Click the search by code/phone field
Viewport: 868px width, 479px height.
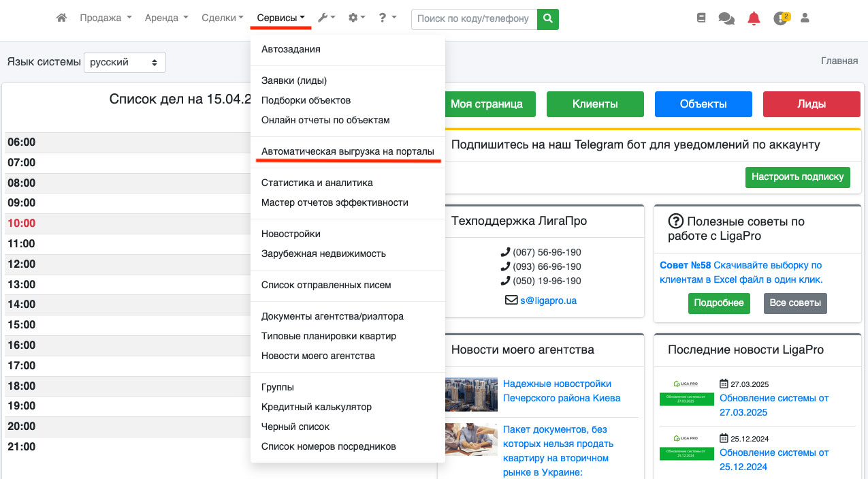click(x=474, y=18)
